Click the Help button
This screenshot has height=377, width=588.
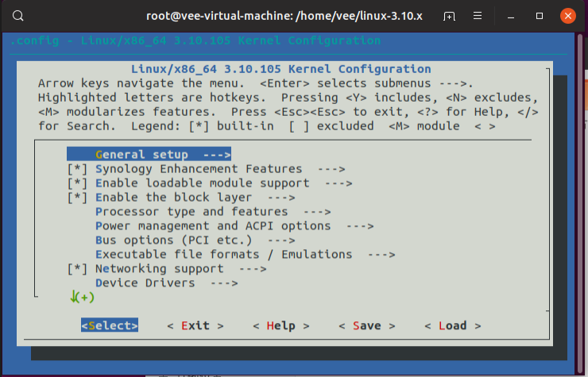(x=281, y=325)
